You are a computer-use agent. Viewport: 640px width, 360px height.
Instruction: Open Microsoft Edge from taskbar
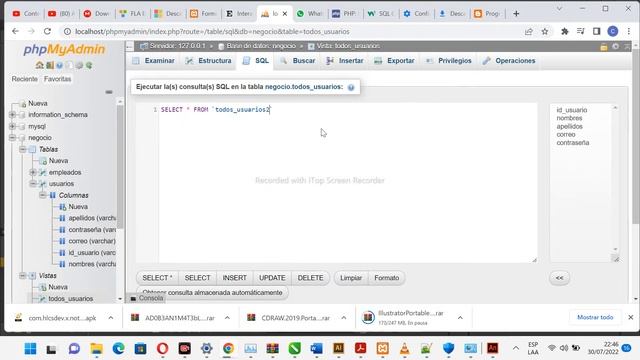tap(118, 349)
